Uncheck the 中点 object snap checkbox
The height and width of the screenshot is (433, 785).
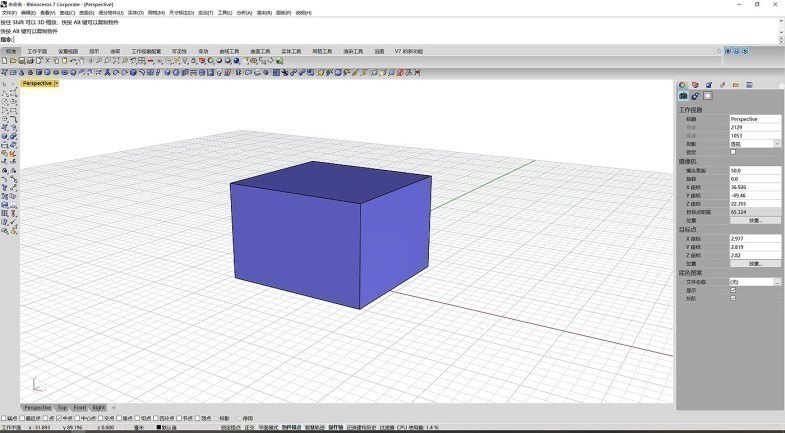pos(60,418)
